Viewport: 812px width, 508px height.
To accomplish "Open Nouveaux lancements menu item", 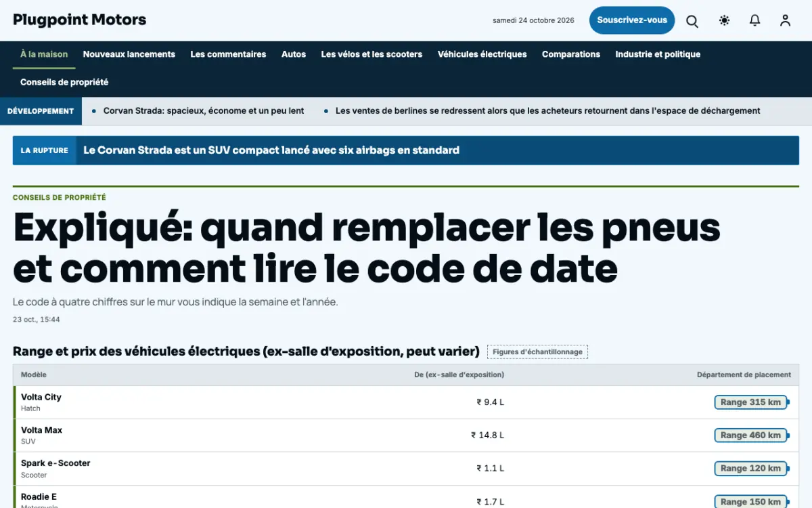I will pyautogui.click(x=129, y=54).
